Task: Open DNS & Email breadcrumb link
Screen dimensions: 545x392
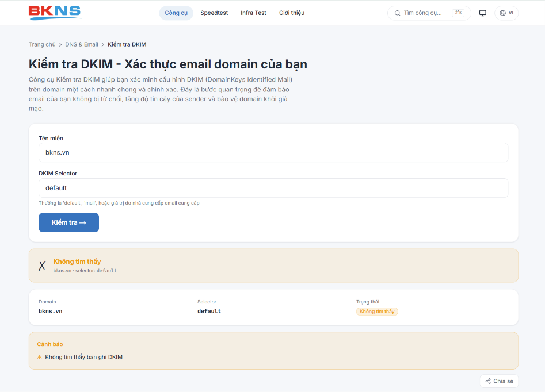Action: 82,44
